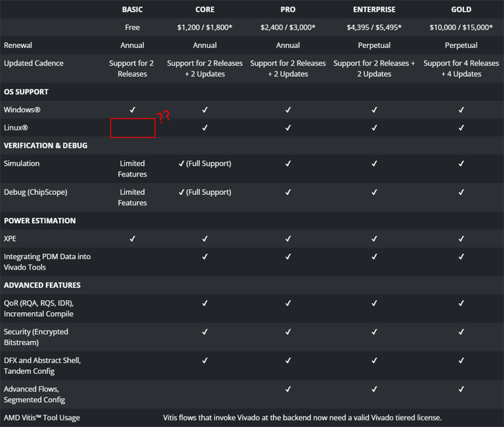This screenshot has width=504, height=427.
Task: Click '(Full Support)' in the Simulation row
Action: 209,163
